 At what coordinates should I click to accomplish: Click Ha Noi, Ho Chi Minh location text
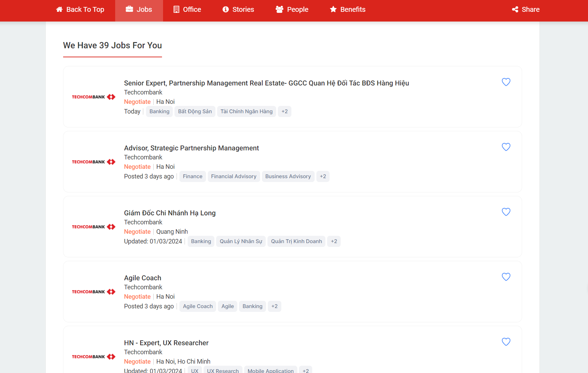pos(183,362)
